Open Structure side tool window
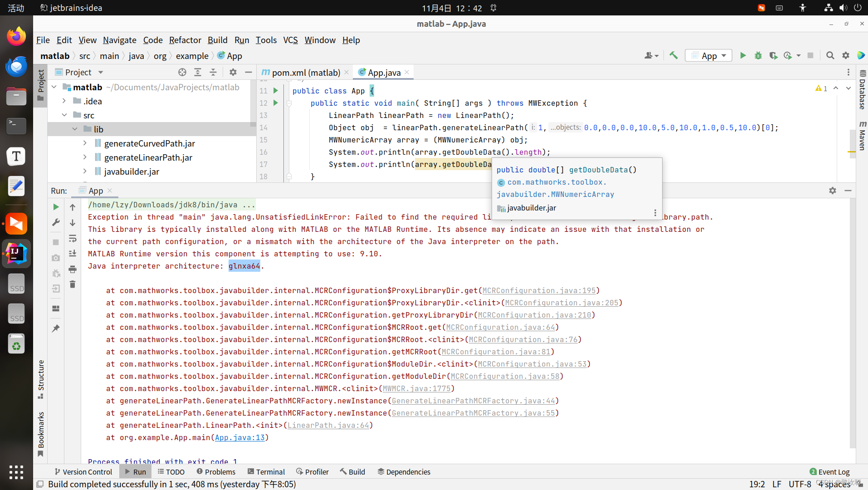 click(41, 379)
